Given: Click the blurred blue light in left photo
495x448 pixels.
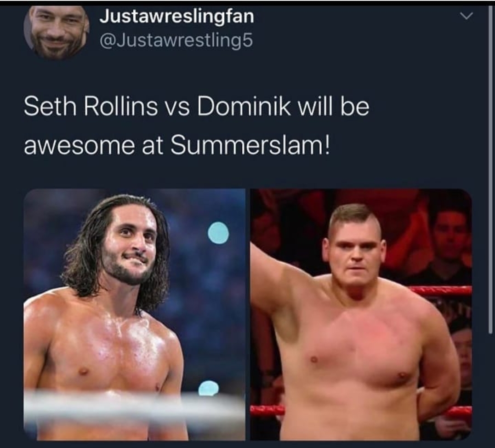Looking at the screenshot, I should 218,233.
